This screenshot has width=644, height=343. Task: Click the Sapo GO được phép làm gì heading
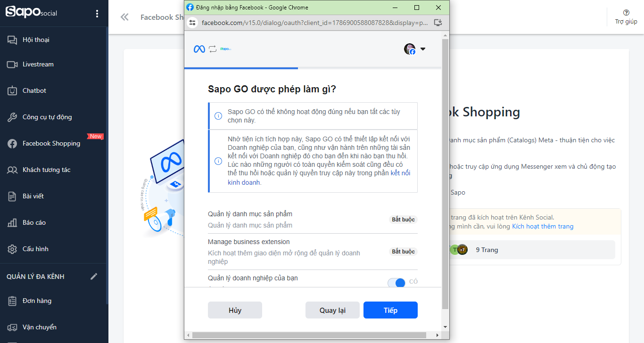pos(272,90)
